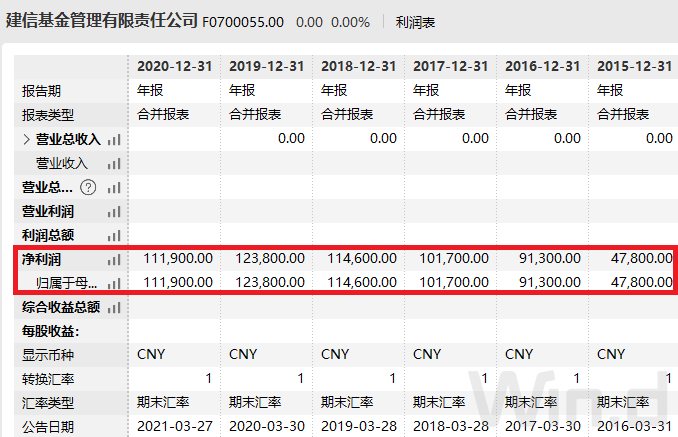Click the 营业利润 row label
This screenshot has width=678, height=437.
[48, 211]
